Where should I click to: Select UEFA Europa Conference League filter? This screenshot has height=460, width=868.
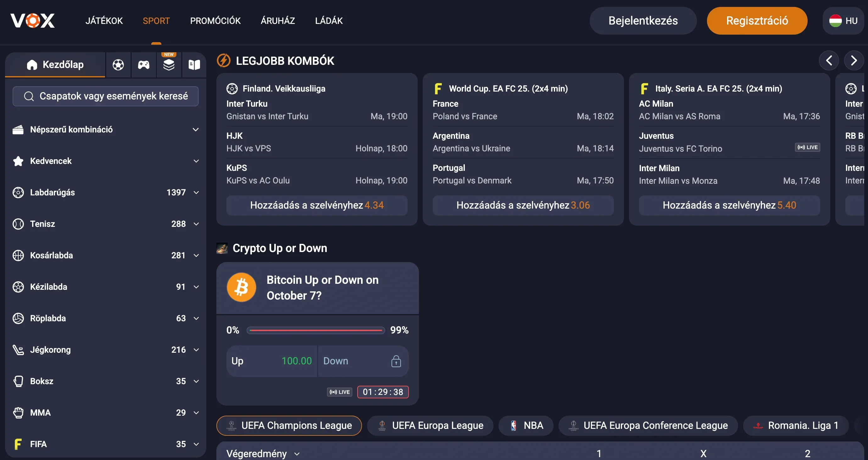coord(648,426)
